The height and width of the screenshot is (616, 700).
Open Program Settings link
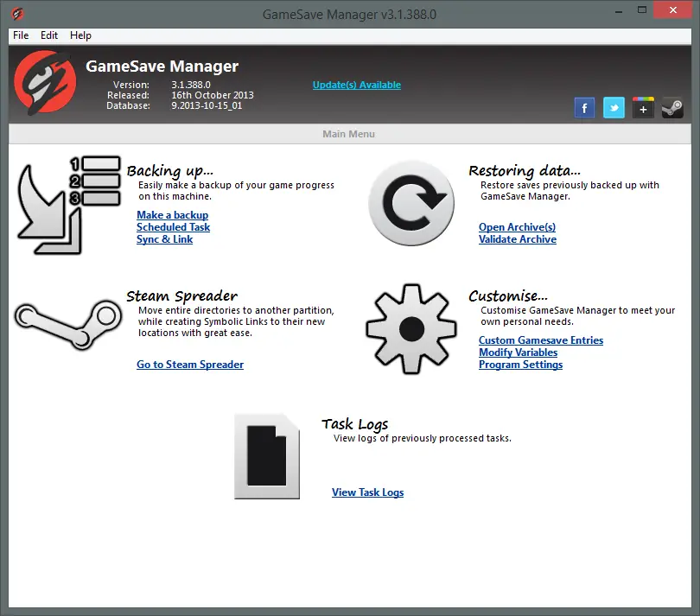(520, 365)
